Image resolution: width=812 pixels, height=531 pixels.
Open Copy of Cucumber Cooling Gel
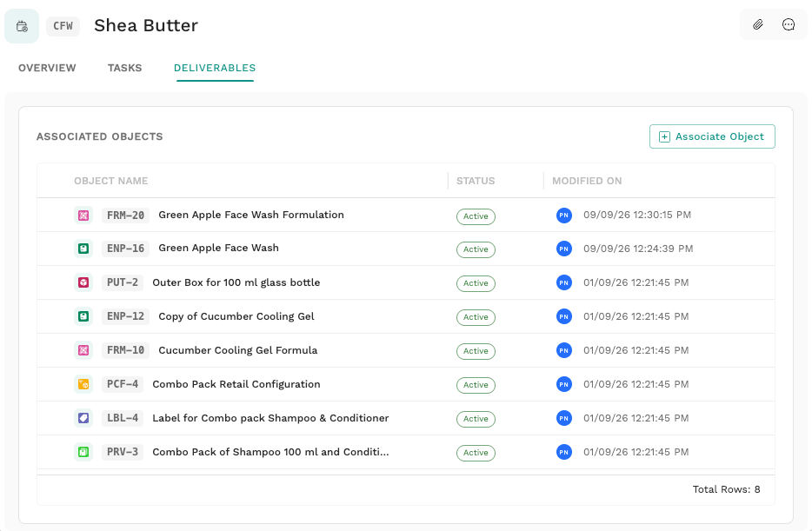pyautogui.click(x=236, y=316)
